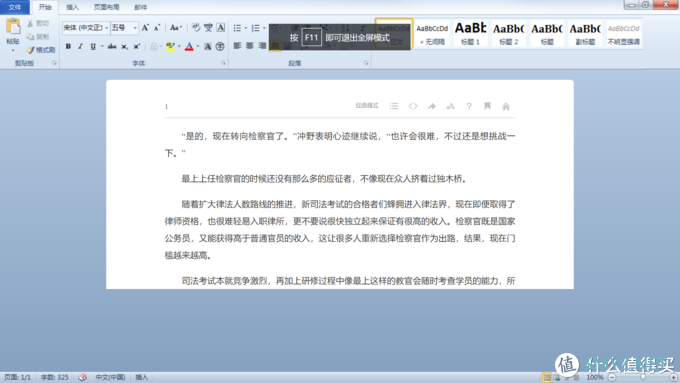The image size is (680, 383).
Task: Switch to the 邮件 (Mailings) tab
Action: (141, 7)
